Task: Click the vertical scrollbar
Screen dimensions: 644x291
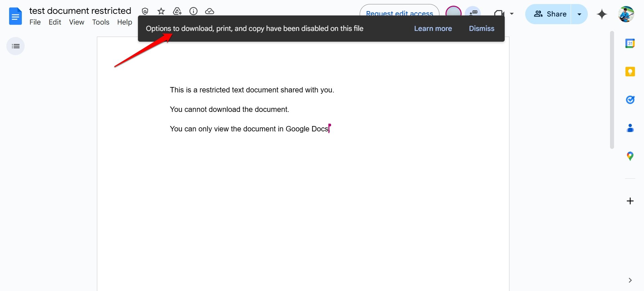Action: pos(612,90)
